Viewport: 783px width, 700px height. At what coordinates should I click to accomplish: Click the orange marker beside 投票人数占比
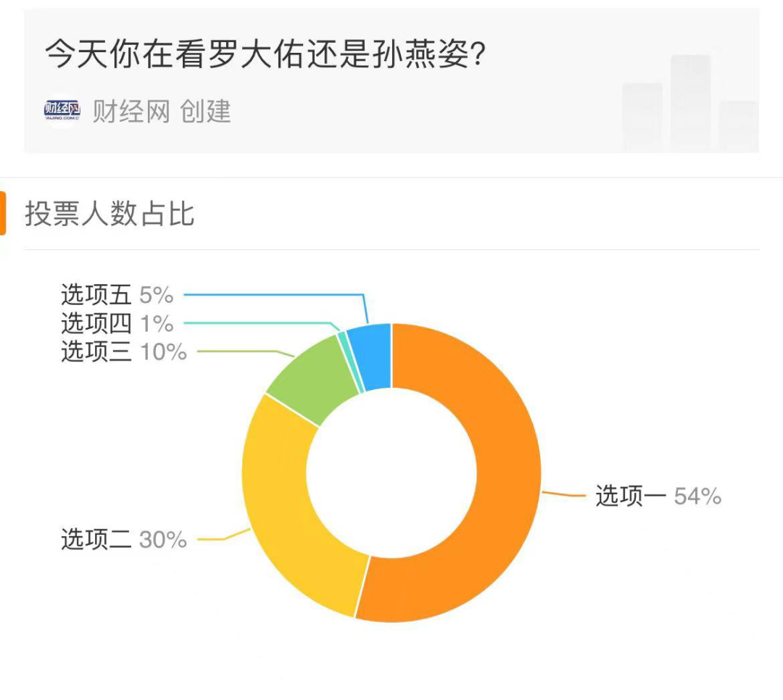3,214
